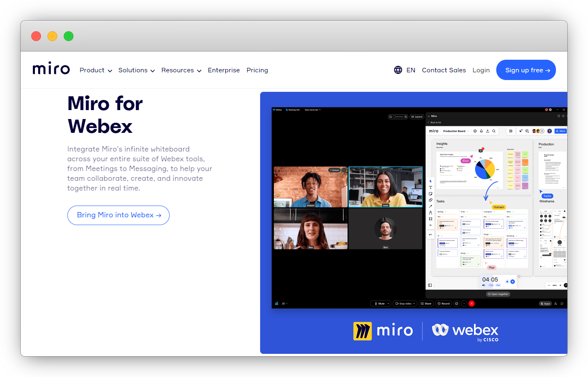Open the Contact Sales link
This screenshot has width=588, height=377.
click(x=444, y=70)
